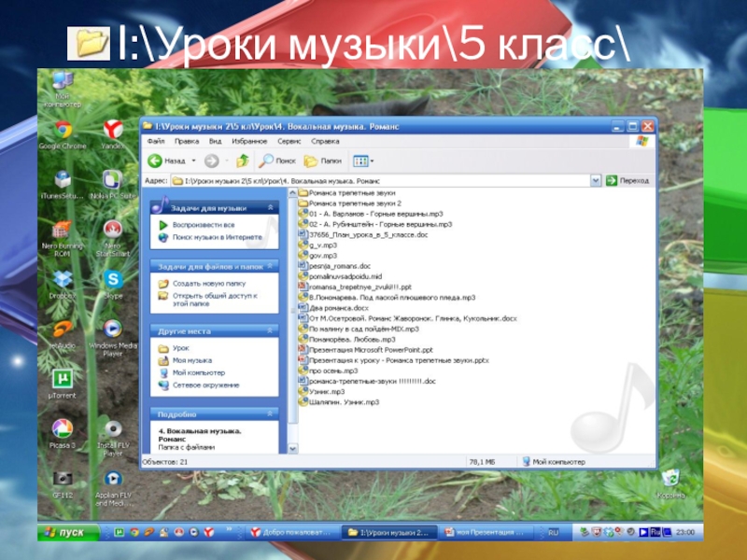Open the Файл menu
The height and width of the screenshot is (560, 747).
click(x=155, y=141)
